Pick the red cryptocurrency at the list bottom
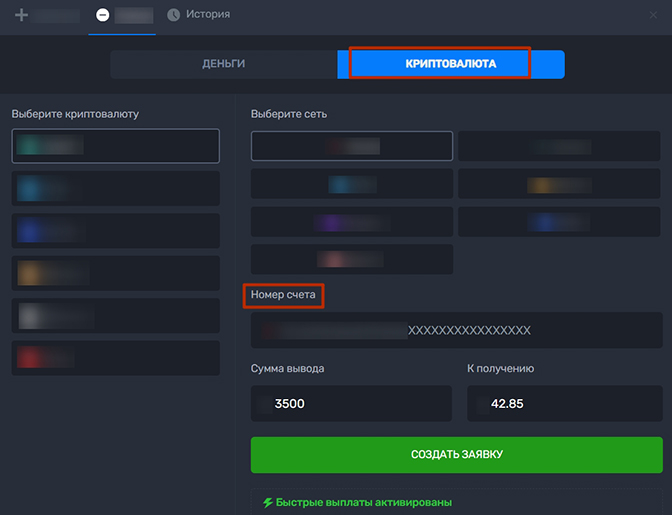Viewport: 672px width, 515px height. pyautogui.click(x=115, y=358)
